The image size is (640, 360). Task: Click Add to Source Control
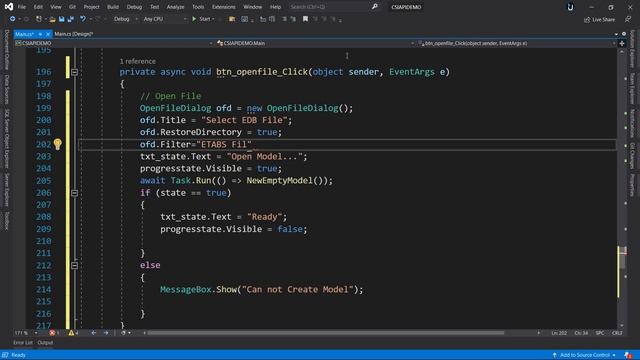click(x=584, y=355)
